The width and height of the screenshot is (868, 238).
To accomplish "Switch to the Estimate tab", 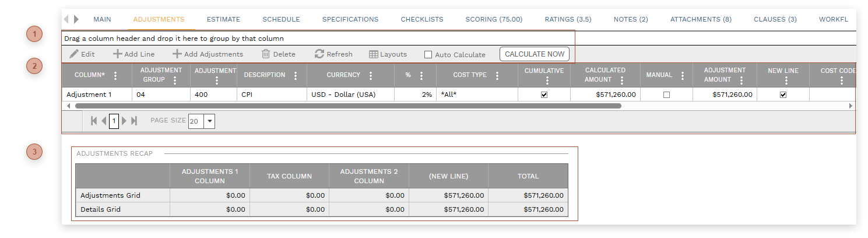I will (x=223, y=19).
